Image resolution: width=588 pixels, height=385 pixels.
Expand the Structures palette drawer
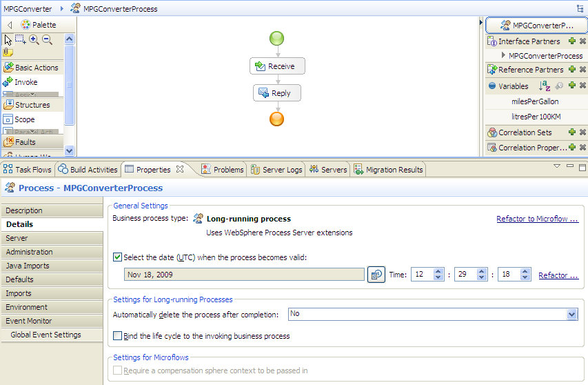32,105
